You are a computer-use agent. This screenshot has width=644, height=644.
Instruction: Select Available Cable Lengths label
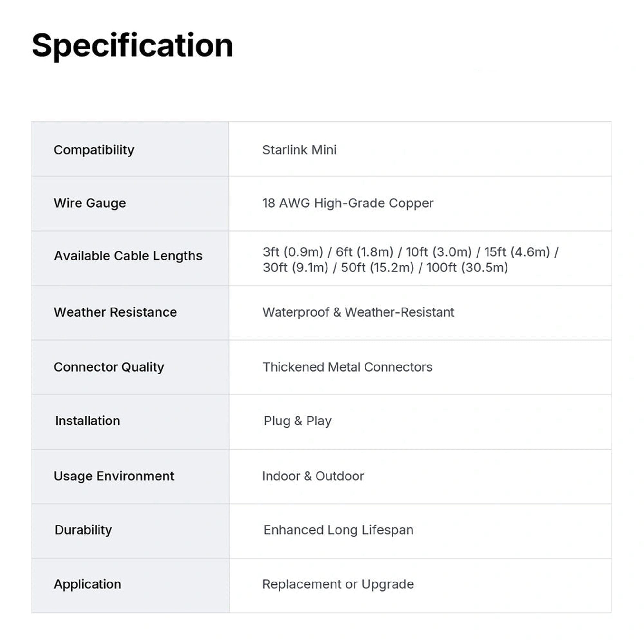tap(128, 256)
